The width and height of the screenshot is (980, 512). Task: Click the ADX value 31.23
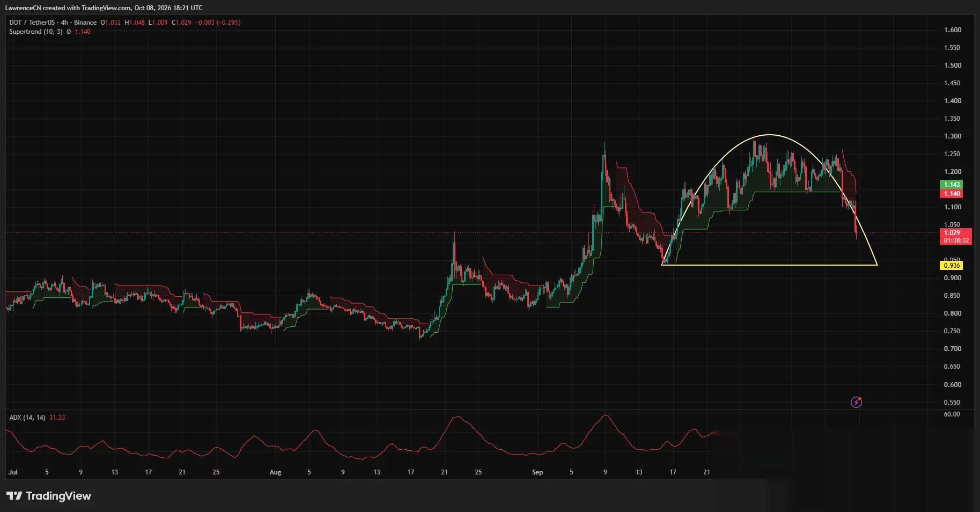[57, 418]
